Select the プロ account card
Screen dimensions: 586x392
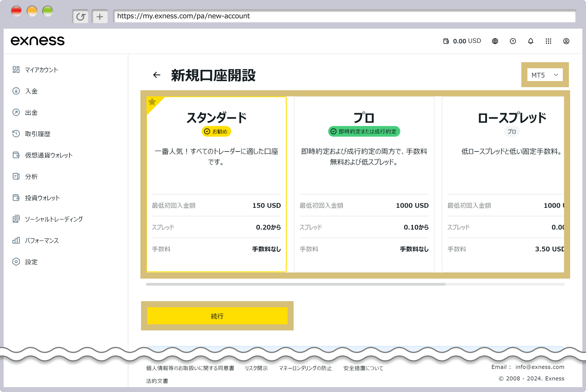(x=364, y=184)
